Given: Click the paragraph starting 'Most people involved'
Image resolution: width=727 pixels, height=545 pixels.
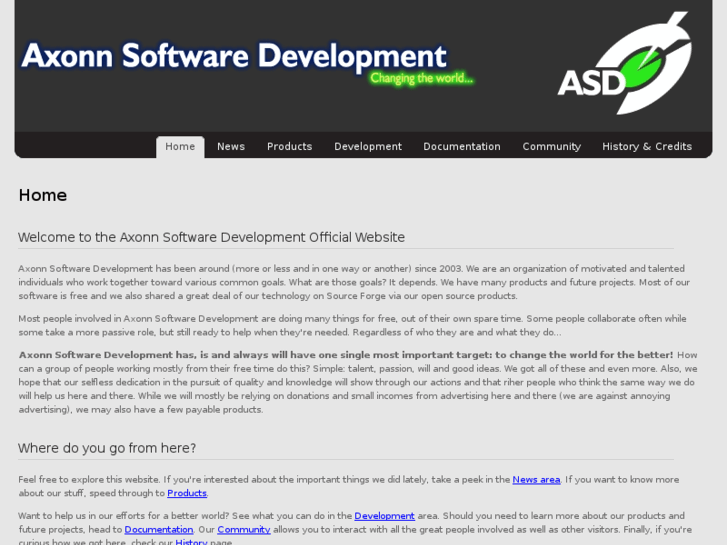Looking at the screenshot, I should [352, 326].
